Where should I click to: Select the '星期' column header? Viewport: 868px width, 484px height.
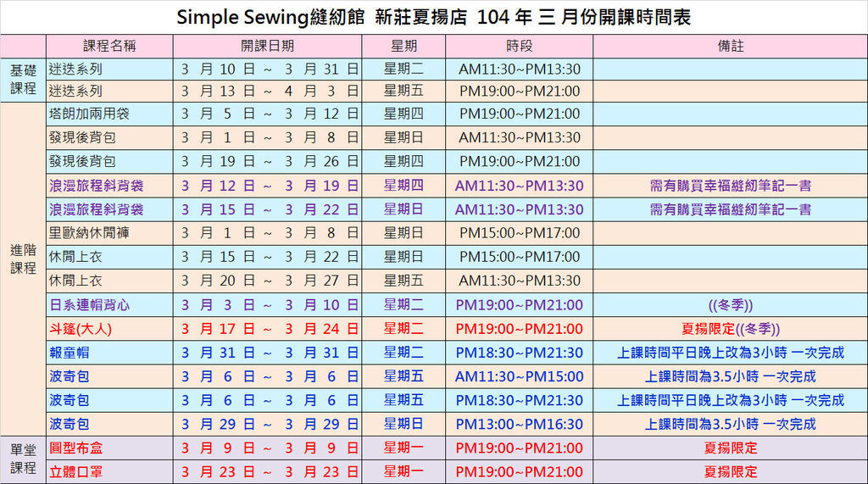(x=403, y=46)
